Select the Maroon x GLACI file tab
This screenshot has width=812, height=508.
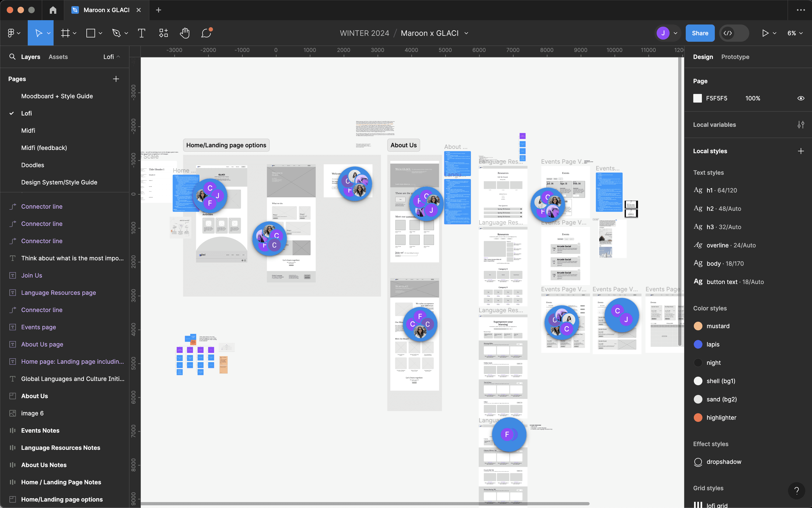pos(106,10)
